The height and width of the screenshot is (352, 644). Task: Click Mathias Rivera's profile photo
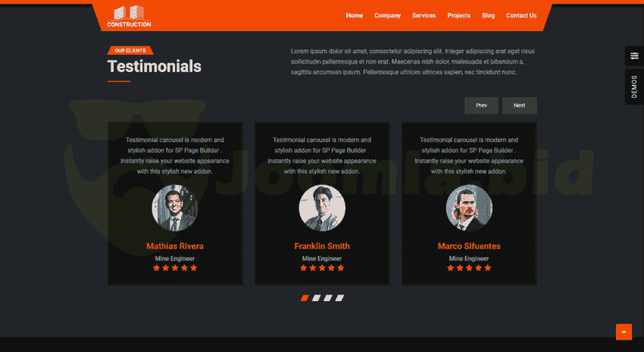tap(175, 208)
